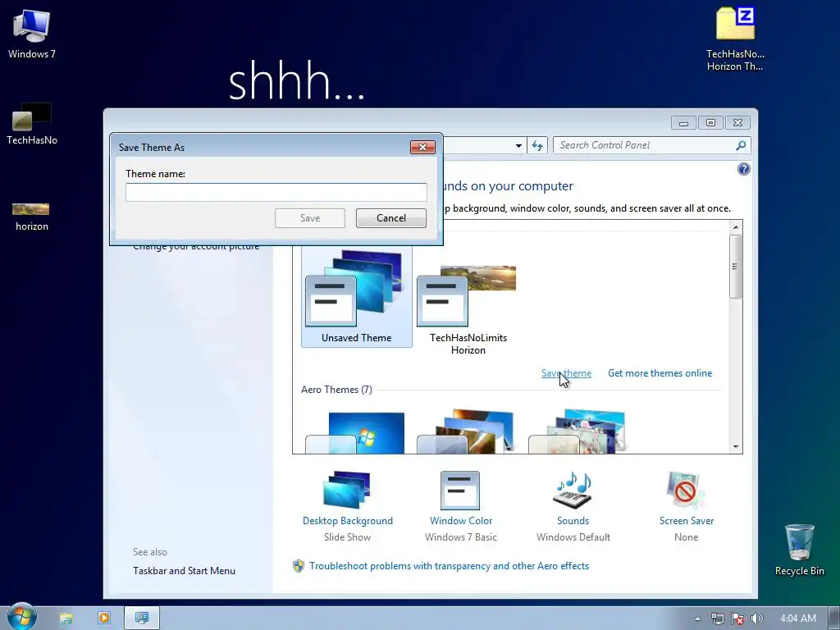Click the search magnifier icon
The width and height of the screenshot is (840, 630).
741,145
